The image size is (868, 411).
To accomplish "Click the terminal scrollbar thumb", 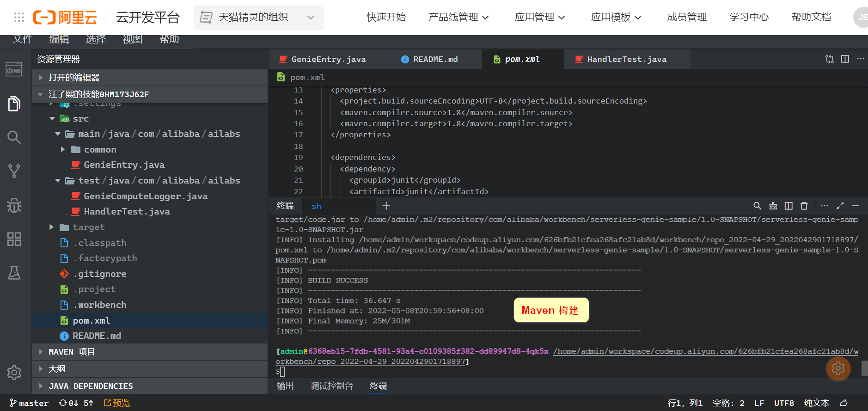I will pos(864,369).
